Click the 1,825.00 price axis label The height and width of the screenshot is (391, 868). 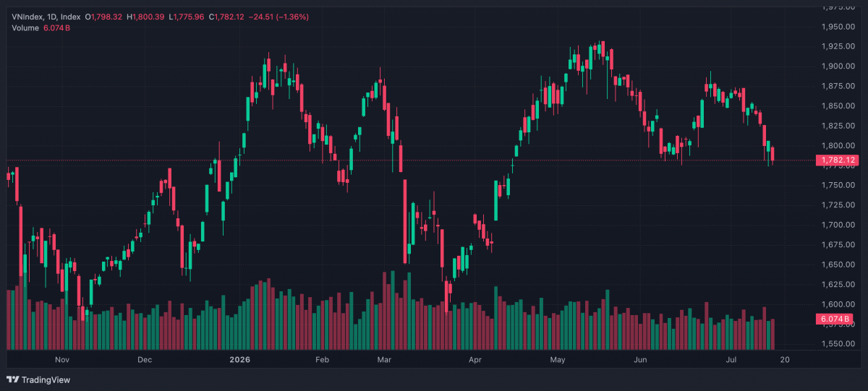click(837, 126)
